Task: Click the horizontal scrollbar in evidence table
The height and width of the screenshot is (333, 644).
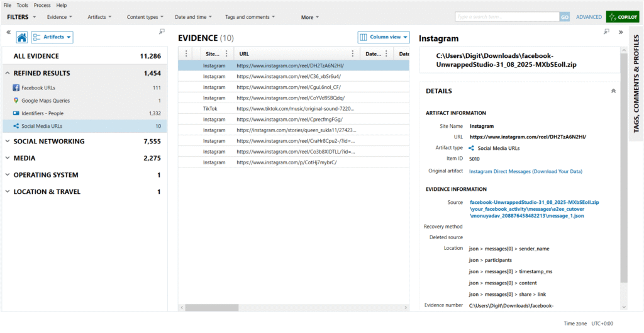Action: pos(211,308)
